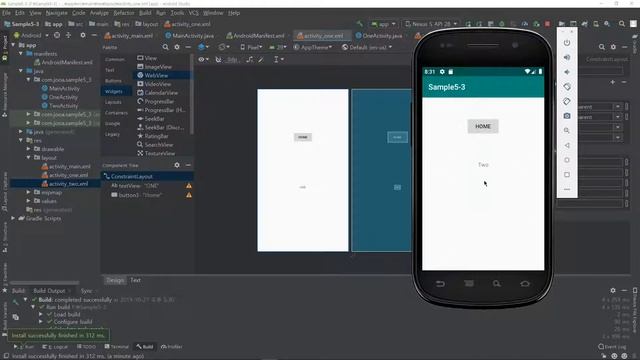The width and height of the screenshot is (640, 360).
Task: Click the Build panel settings gear
Action: point(613,290)
